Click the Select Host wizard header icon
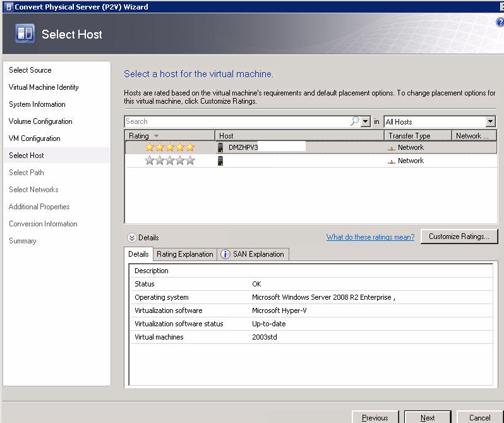Screen dimensions: 504x423 pos(25,33)
